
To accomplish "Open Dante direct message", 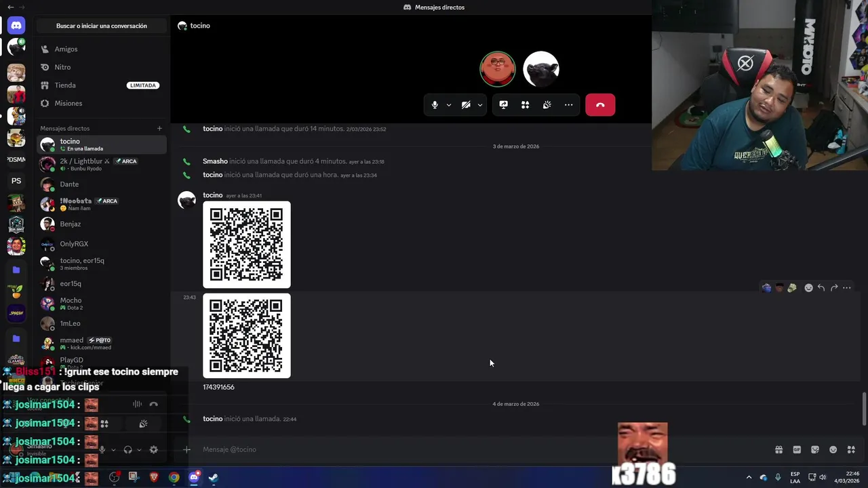I will coord(102,184).
